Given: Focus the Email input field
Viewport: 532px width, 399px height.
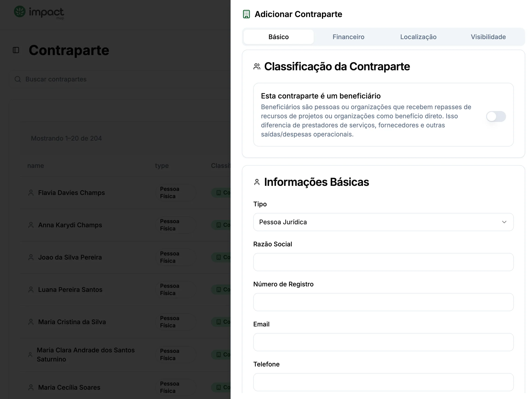Looking at the screenshot, I should (383, 342).
